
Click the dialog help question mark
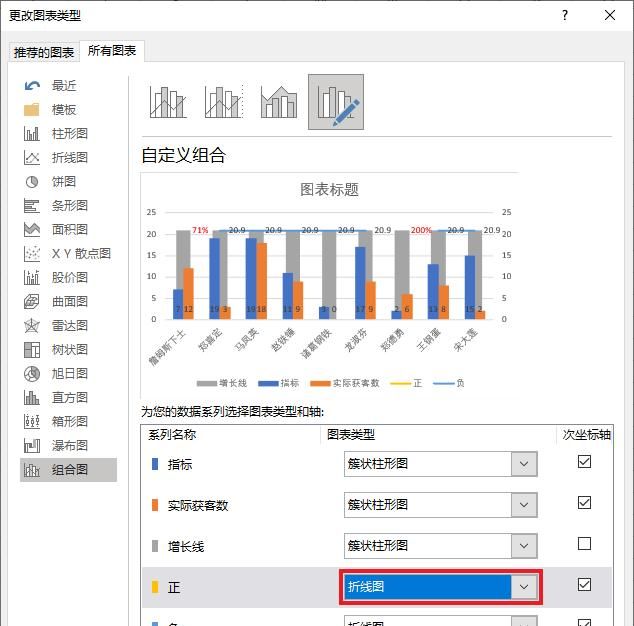pos(565,15)
